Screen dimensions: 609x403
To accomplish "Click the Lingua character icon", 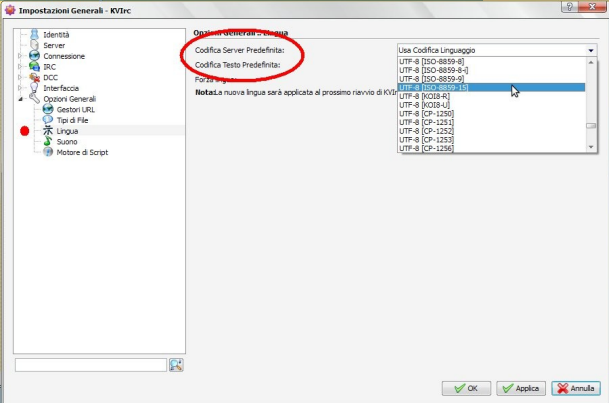I will [x=48, y=130].
